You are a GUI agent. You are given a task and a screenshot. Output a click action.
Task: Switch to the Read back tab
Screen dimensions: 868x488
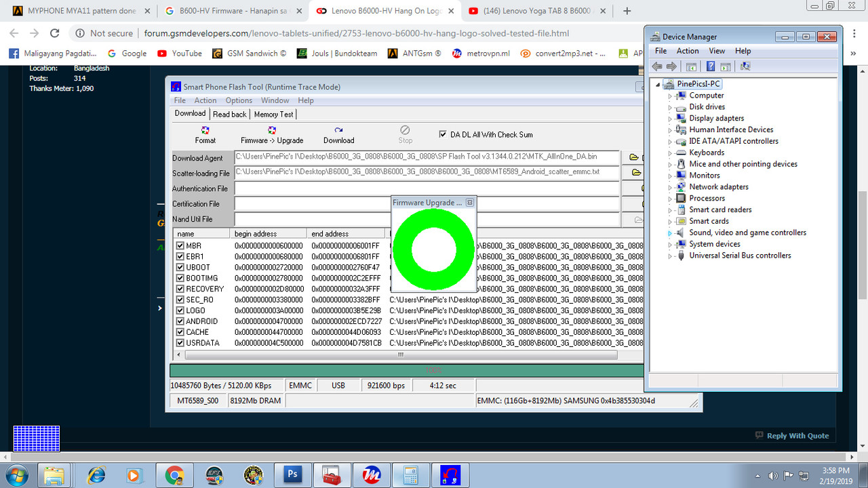coord(230,115)
